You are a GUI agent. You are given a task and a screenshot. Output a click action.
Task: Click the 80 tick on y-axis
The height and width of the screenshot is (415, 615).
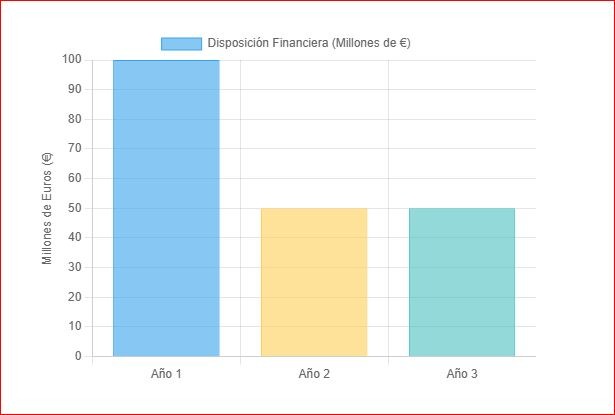click(75, 119)
